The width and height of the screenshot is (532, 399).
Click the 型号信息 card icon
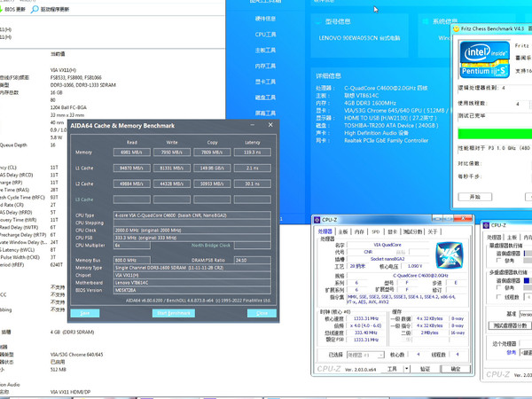click(x=318, y=21)
